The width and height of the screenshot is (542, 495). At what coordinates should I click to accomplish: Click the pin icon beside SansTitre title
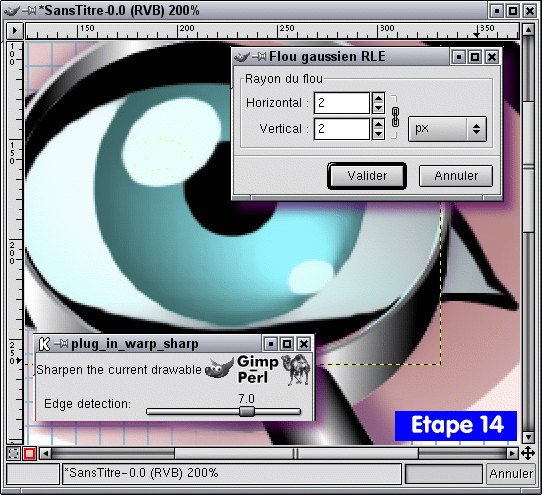[x=29, y=11]
